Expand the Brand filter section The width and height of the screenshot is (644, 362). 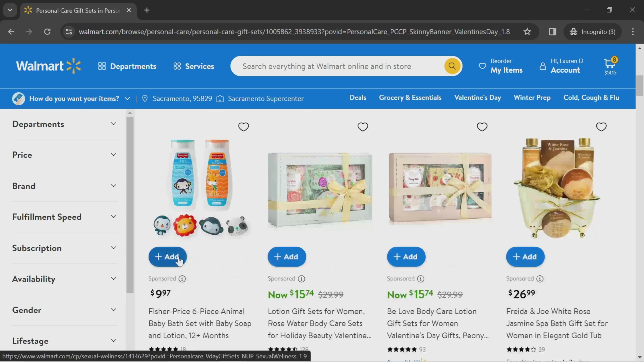click(64, 186)
